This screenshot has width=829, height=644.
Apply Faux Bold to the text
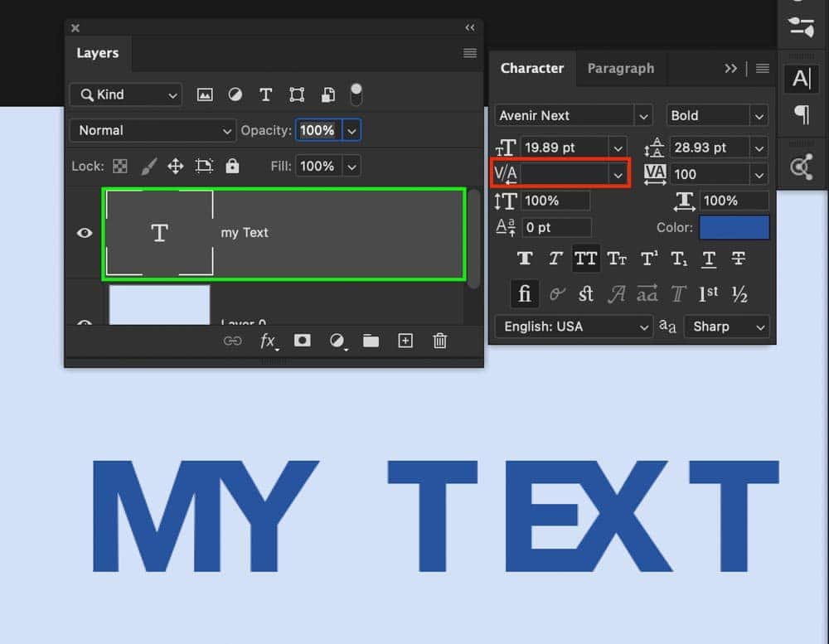[x=525, y=258]
